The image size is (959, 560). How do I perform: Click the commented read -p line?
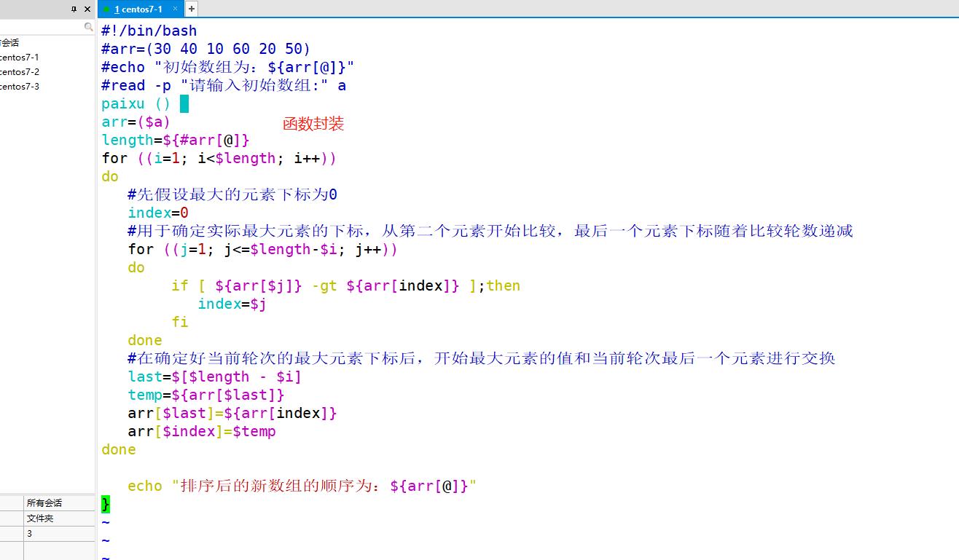[x=224, y=85]
